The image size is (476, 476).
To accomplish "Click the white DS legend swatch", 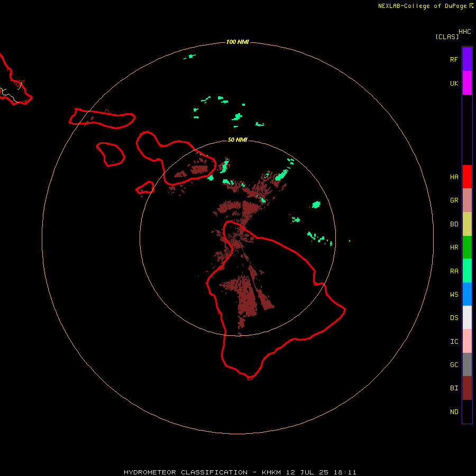I will tap(467, 317).
